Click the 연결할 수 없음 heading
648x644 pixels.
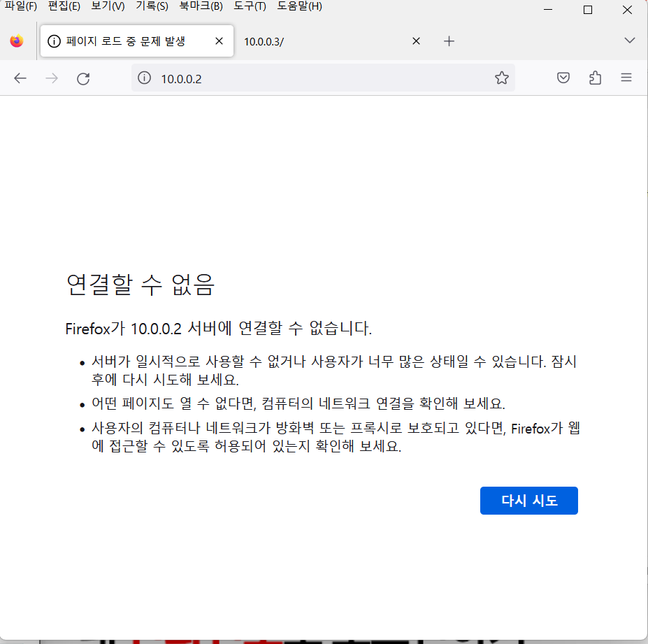141,285
